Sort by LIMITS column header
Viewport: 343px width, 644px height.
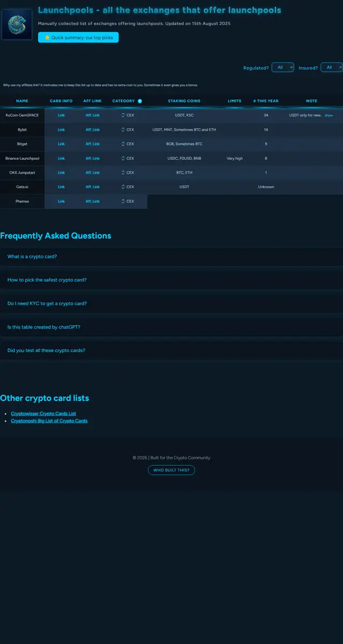tap(235, 101)
